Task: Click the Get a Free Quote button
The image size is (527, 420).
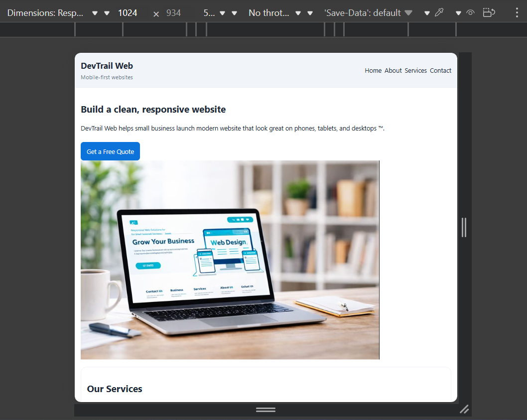Action: (110, 151)
